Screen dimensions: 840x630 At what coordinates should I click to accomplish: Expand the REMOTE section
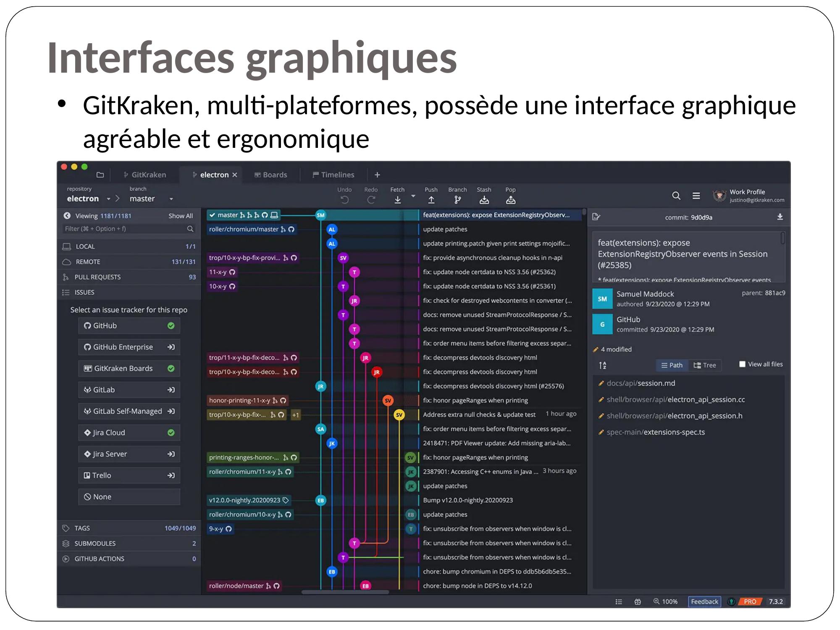click(x=129, y=262)
